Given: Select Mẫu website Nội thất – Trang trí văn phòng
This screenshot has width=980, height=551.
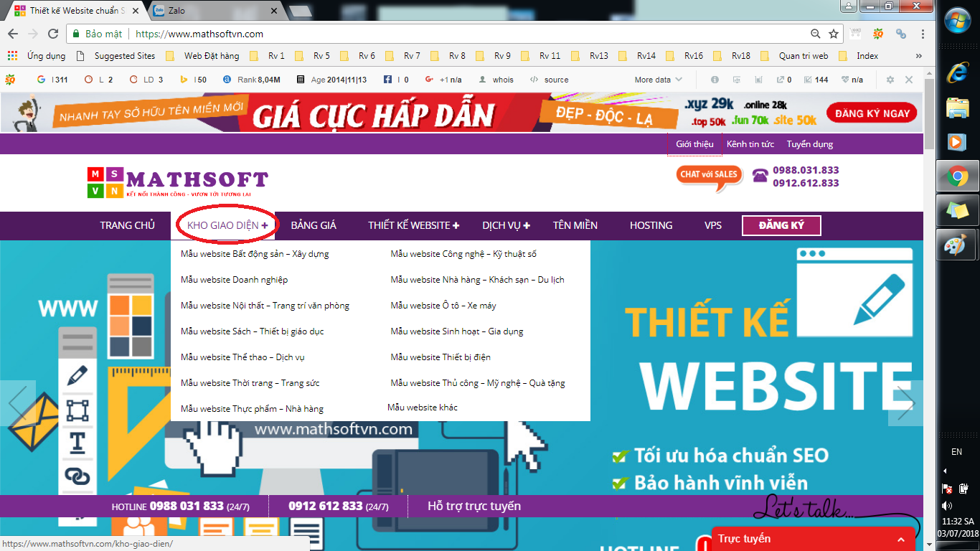Looking at the screenshot, I should [x=265, y=306].
